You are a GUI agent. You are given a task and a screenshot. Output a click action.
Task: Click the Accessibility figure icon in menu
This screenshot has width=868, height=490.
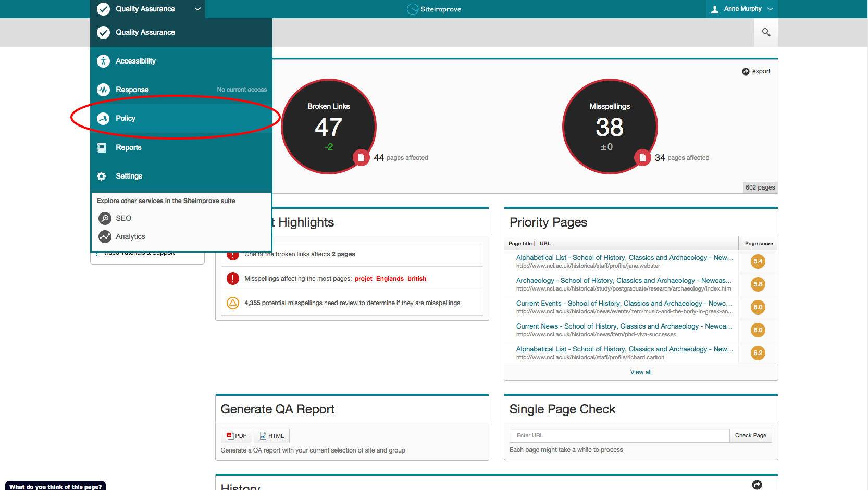[x=104, y=61]
